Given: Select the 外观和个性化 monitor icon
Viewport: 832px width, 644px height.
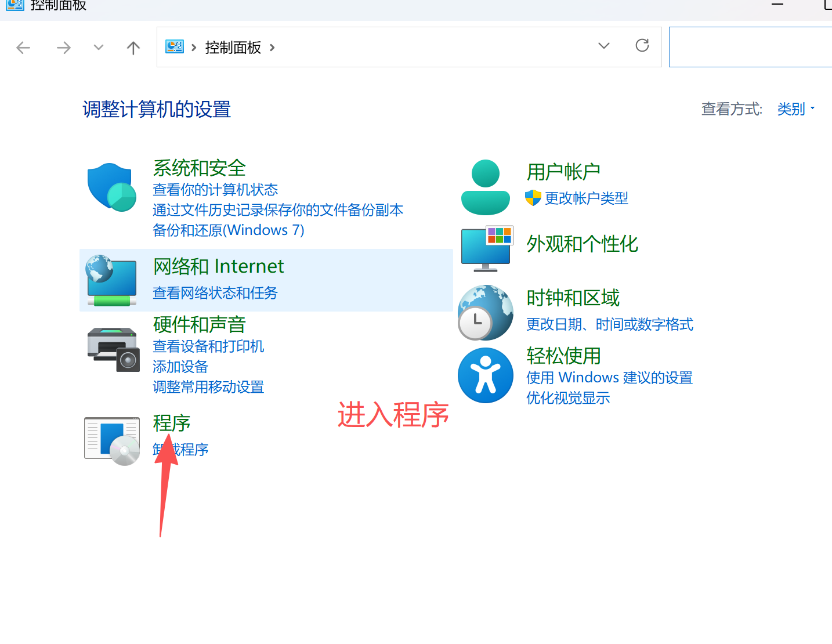Looking at the screenshot, I should 486,248.
